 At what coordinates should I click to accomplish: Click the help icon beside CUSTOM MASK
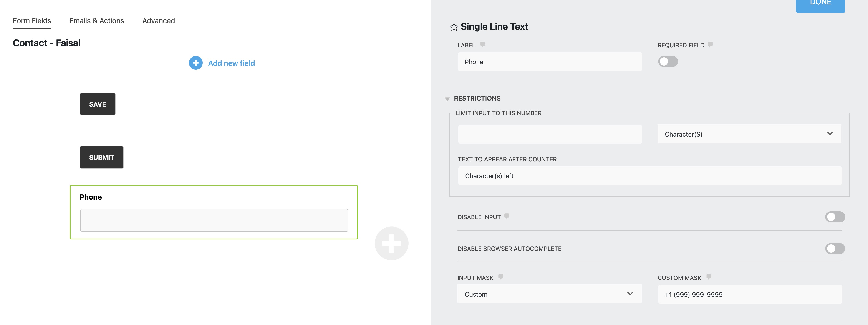click(709, 277)
